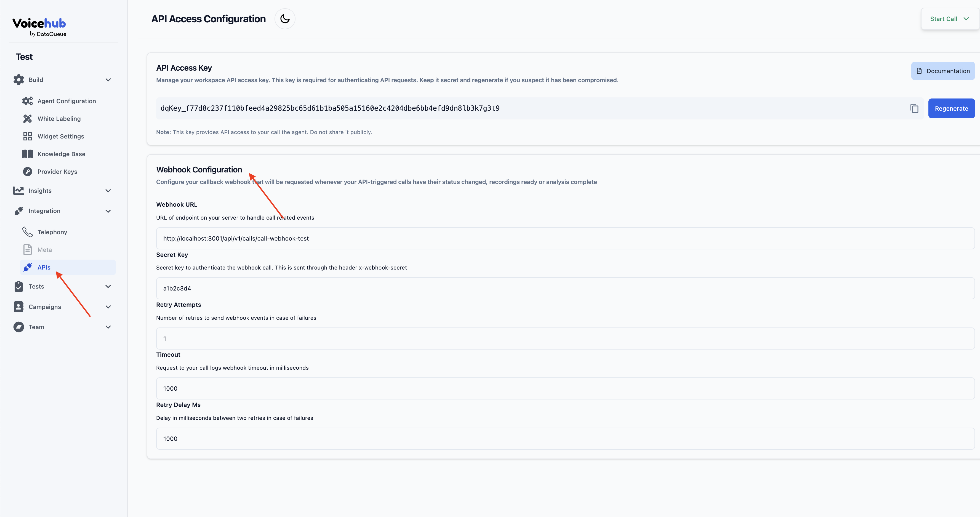The width and height of the screenshot is (980, 517).
Task: Expand the Team section chevron
Action: click(x=108, y=327)
